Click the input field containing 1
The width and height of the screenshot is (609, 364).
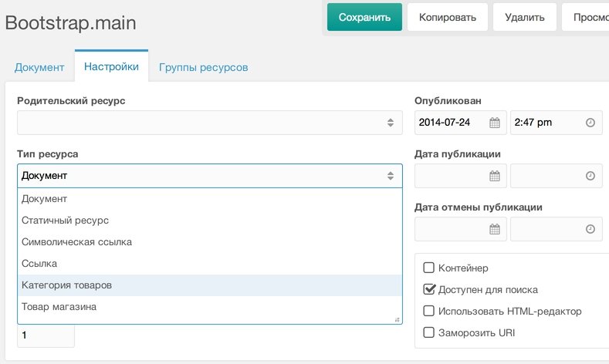coord(46,335)
